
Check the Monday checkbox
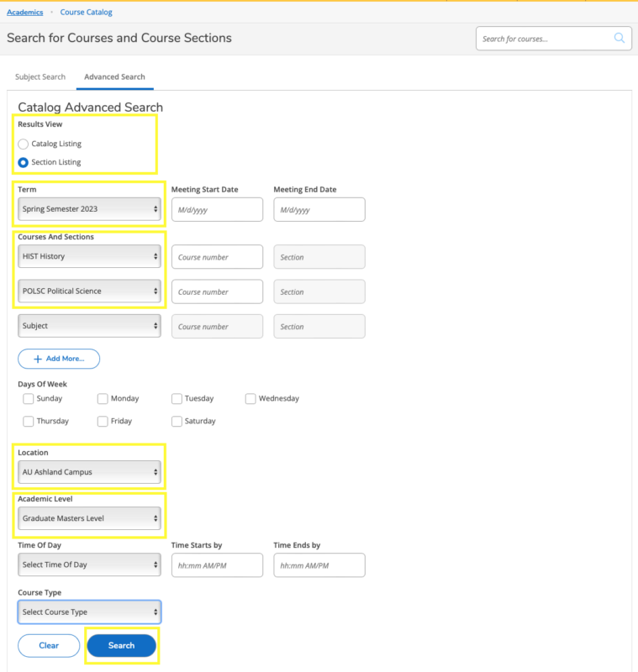click(x=103, y=399)
